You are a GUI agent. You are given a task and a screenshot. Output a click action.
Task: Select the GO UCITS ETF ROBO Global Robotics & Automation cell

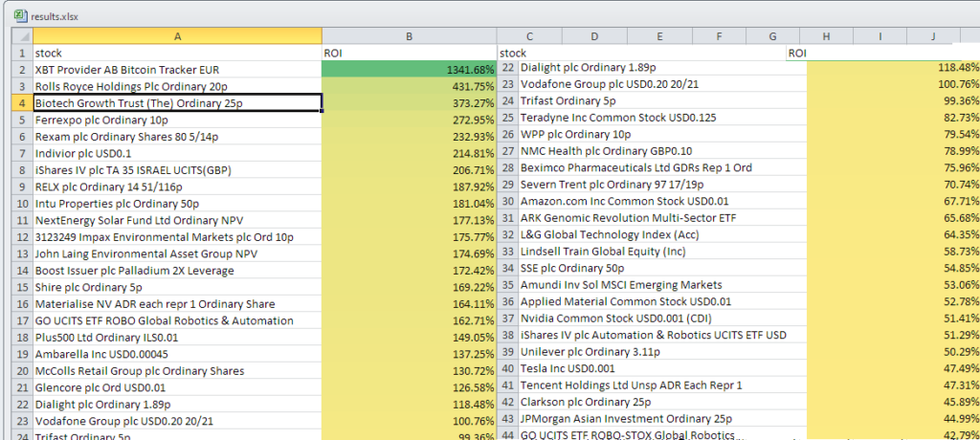(x=177, y=320)
